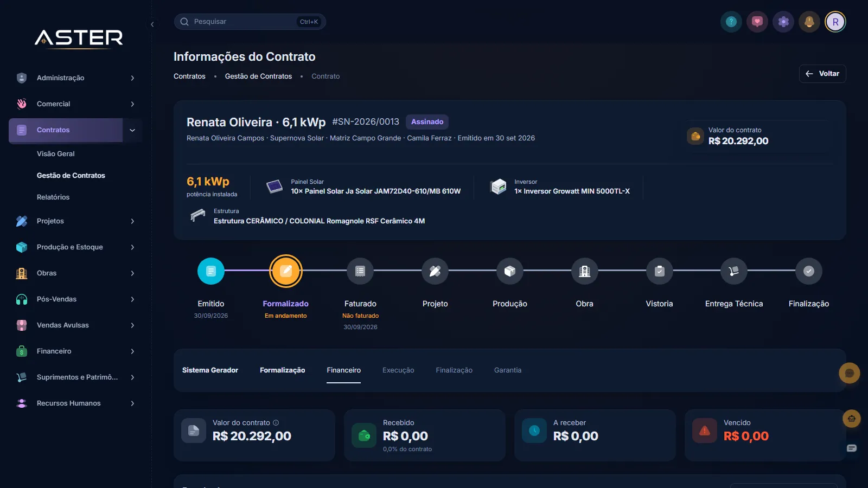Click the purple flower icon in header
The image size is (868, 488).
click(x=783, y=22)
